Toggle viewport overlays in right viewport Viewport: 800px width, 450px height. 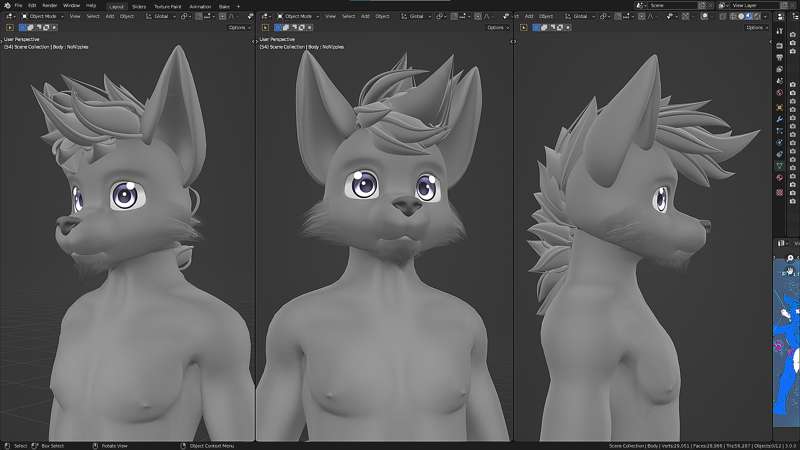coord(705,16)
